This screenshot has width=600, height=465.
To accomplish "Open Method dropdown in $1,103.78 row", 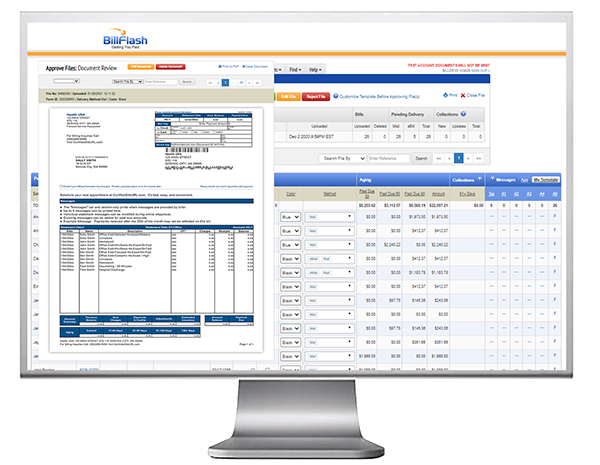I will coord(329,273).
